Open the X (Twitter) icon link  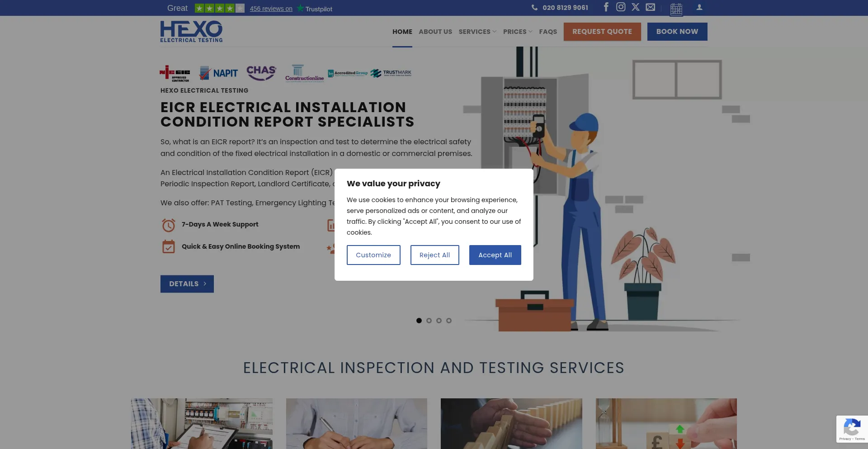click(x=636, y=7)
